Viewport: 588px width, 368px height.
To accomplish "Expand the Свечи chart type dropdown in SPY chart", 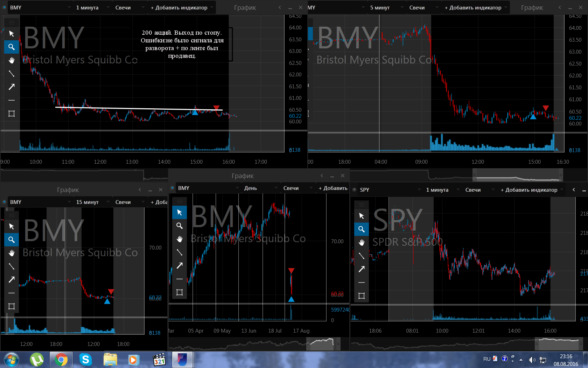I will [480, 190].
